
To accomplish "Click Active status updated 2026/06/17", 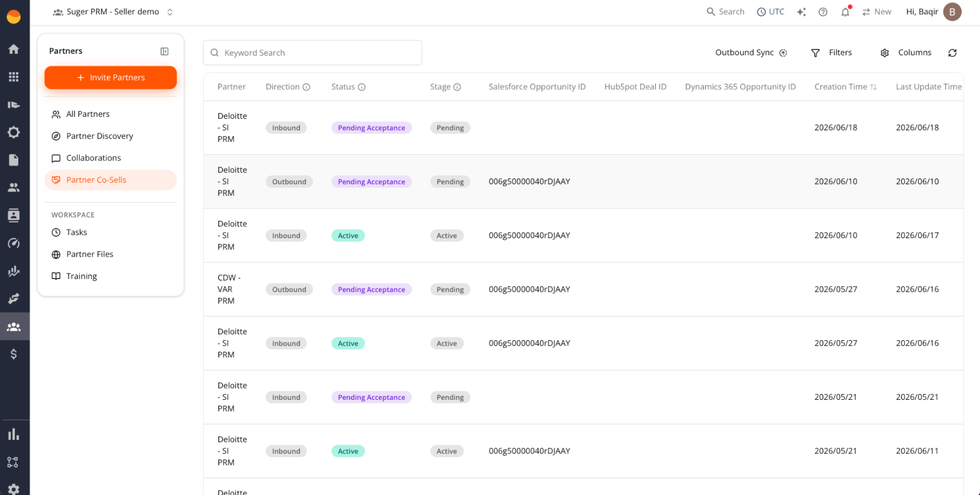I will [348, 236].
